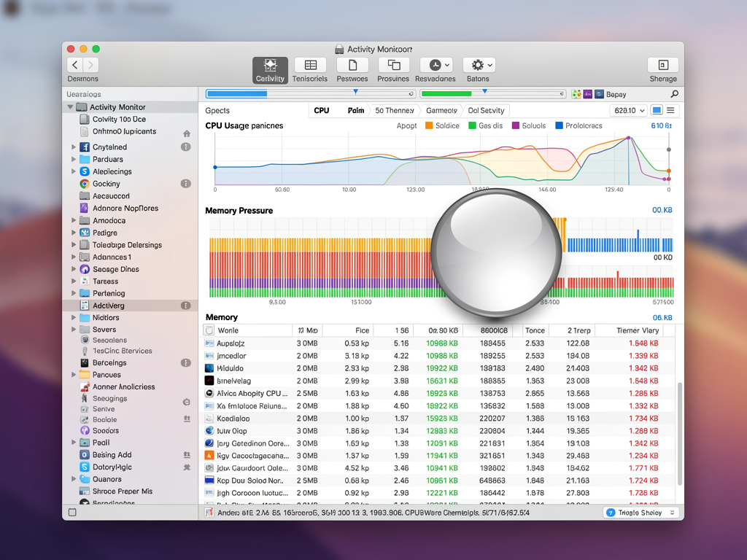Image resolution: width=747 pixels, height=560 pixels.
Task: Open the Resvadanes clock dropdown
Action: [436, 65]
